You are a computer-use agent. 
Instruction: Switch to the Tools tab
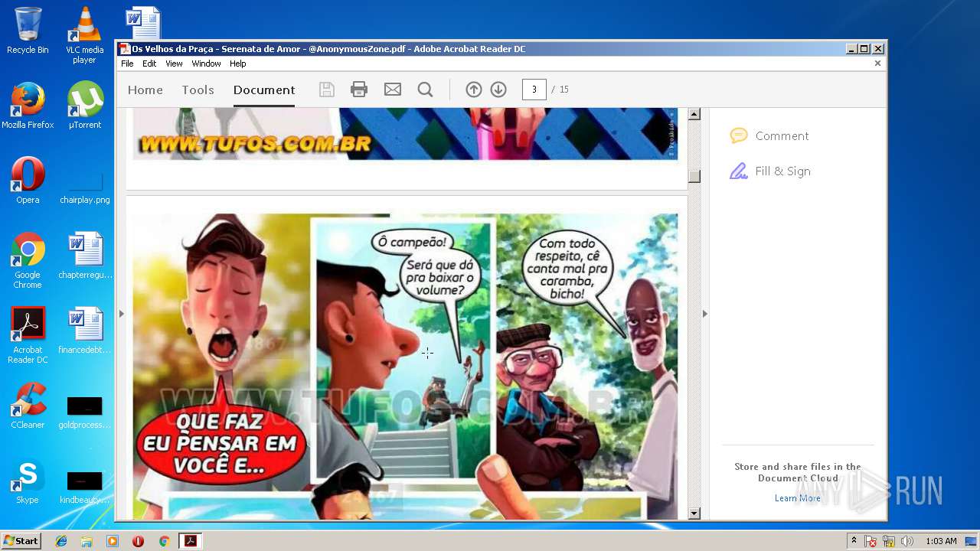pyautogui.click(x=198, y=90)
